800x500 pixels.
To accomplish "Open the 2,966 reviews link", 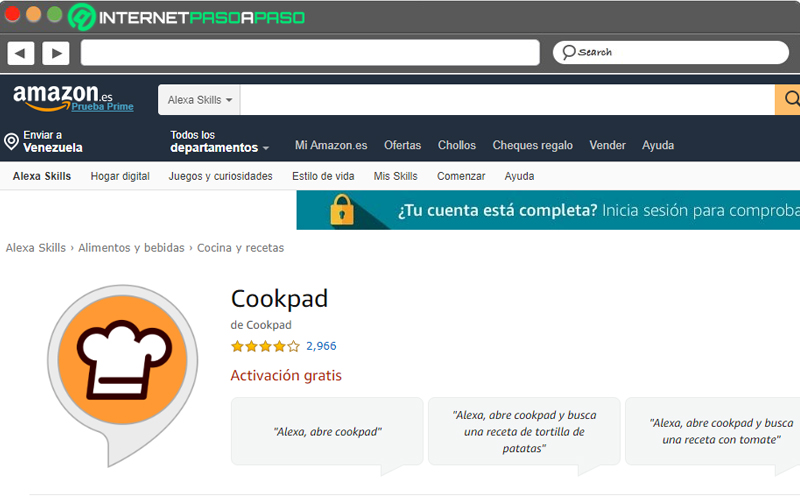I will coord(321,346).
